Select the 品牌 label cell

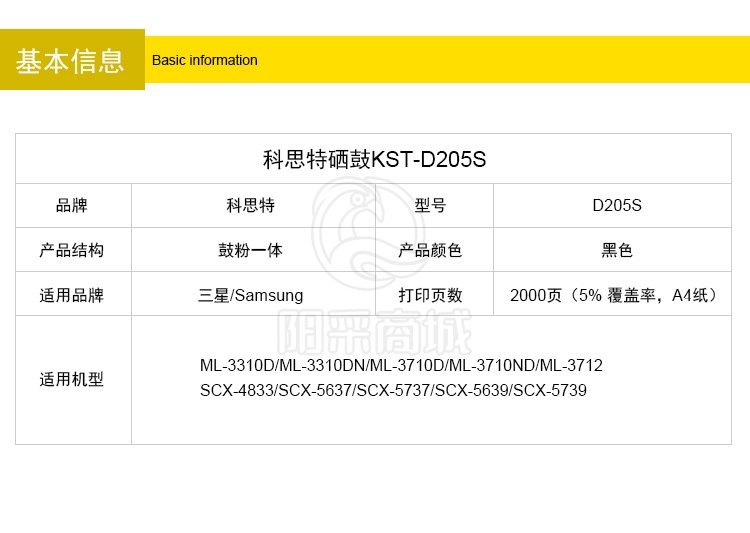click(72, 206)
